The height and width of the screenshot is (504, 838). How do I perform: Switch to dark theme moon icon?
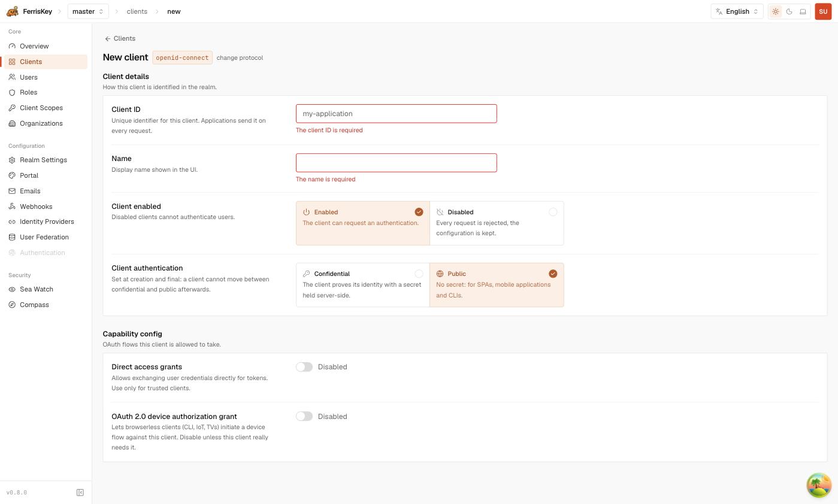pyautogui.click(x=789, y=11)
